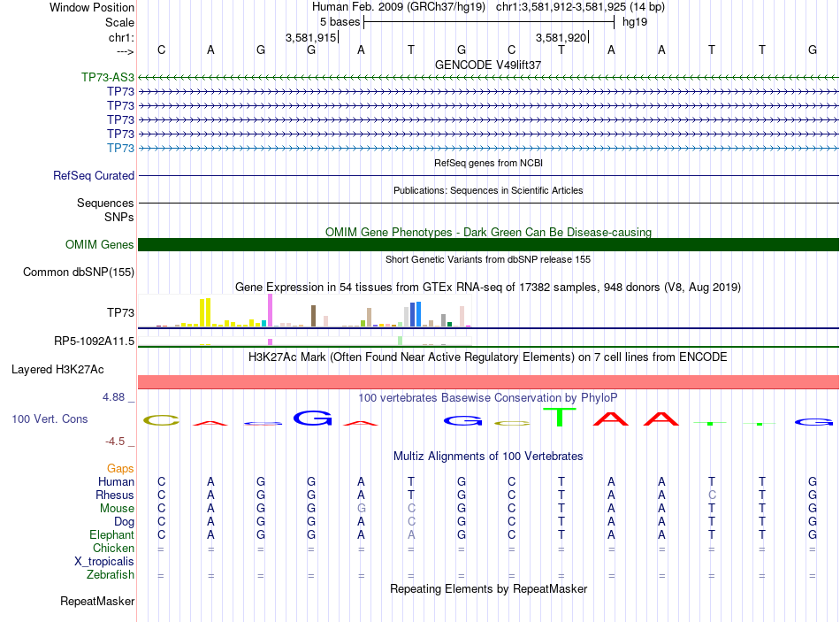Click the Window Position label

click(92, 7)
